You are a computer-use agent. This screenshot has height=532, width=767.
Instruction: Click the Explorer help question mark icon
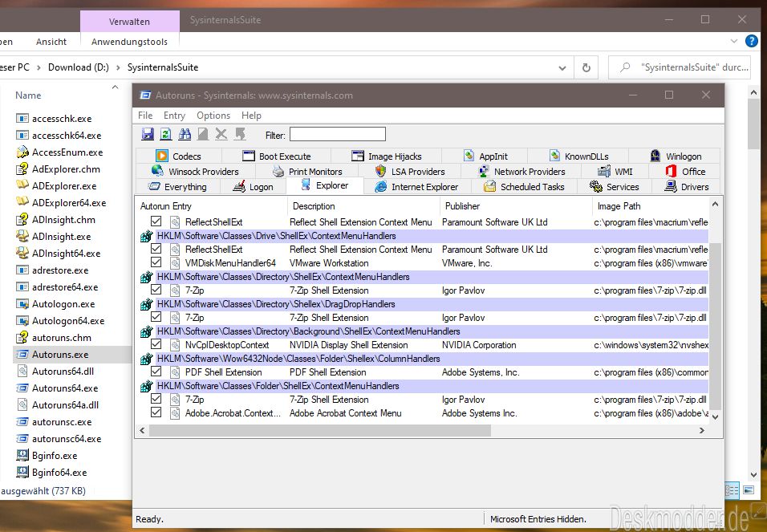point(751,41)
